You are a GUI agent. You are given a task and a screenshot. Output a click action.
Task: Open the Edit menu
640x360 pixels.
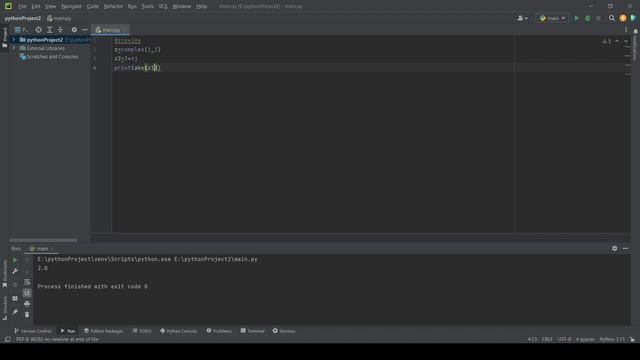36,7
